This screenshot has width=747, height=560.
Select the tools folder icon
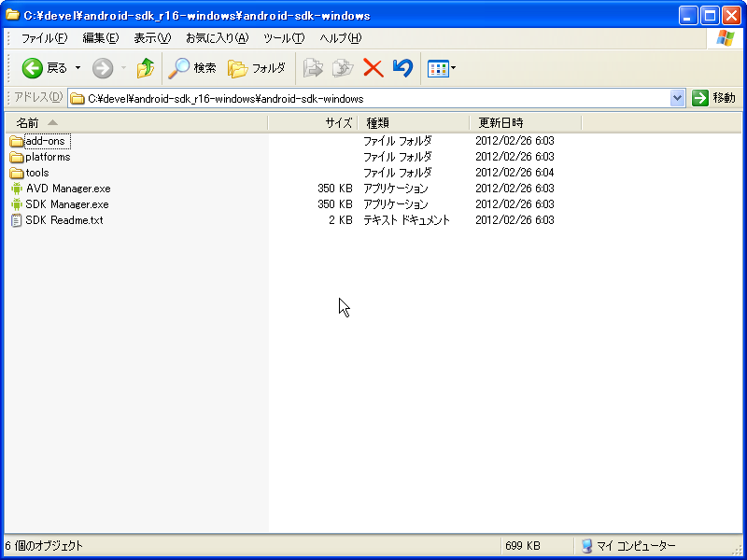(17, 173)
